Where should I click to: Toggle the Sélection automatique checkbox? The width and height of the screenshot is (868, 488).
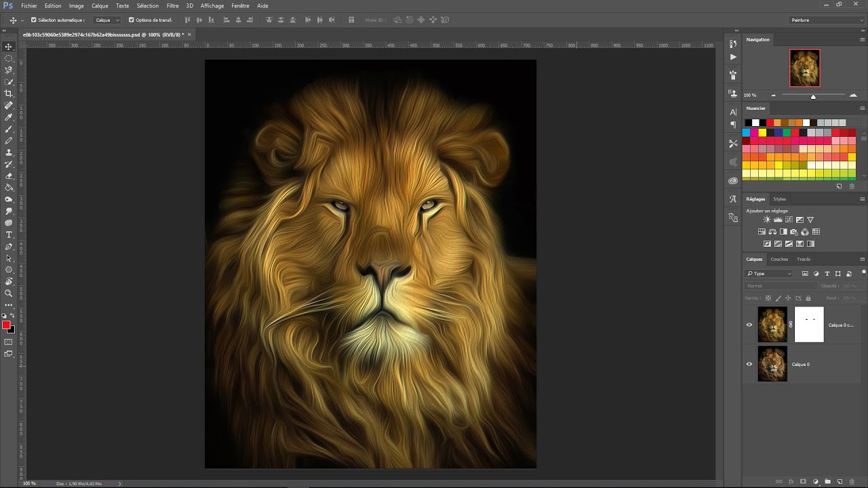point(34,20)
